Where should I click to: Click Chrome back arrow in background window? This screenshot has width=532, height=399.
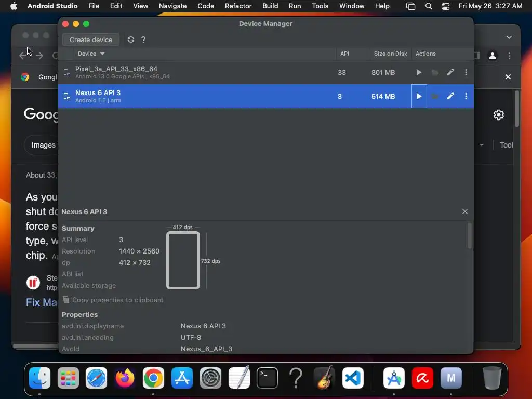coord(23,55)
